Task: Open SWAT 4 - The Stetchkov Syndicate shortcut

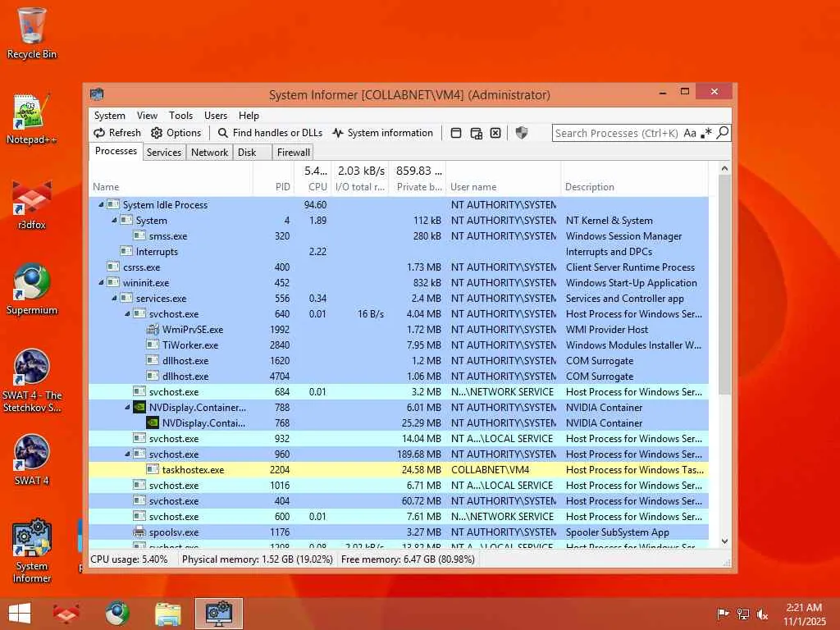Action: click(x=32, y=381)
